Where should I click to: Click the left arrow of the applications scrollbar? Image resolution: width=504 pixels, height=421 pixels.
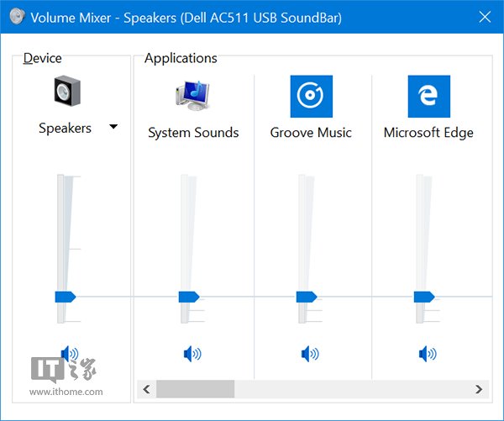146,389
